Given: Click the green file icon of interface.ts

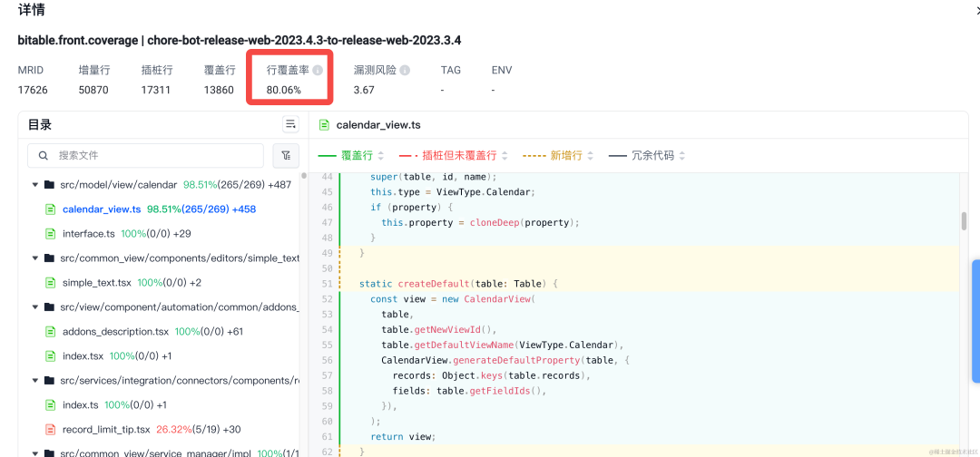Looking at the screenshot, I should click(51, 234).
